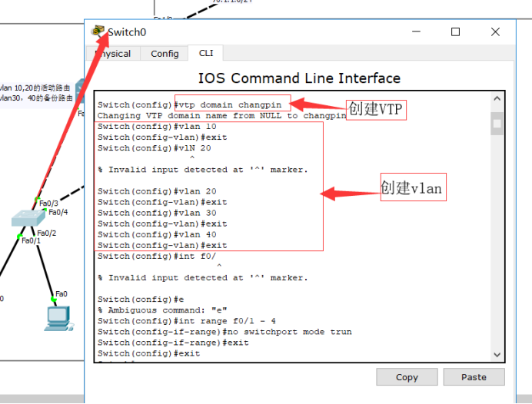The height and width of the screenshot is (404, 532).
Task: Click the Copy button
Action: 407,377
